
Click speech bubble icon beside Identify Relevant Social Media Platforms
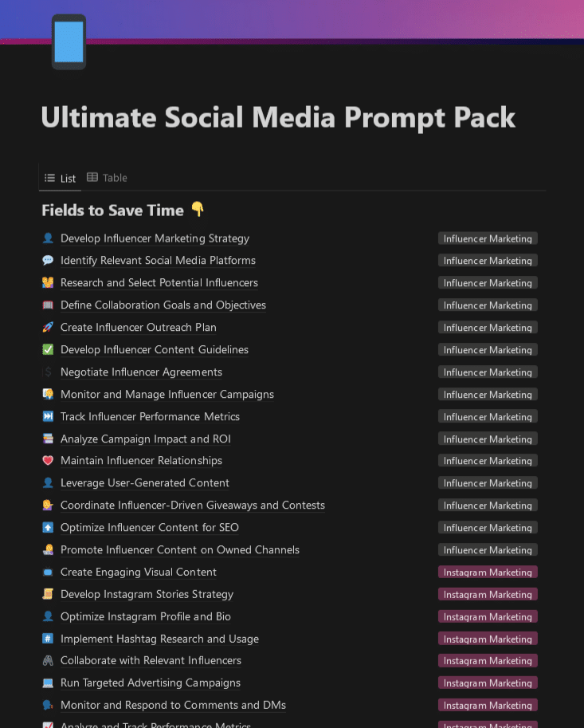(x=48, y=261)
